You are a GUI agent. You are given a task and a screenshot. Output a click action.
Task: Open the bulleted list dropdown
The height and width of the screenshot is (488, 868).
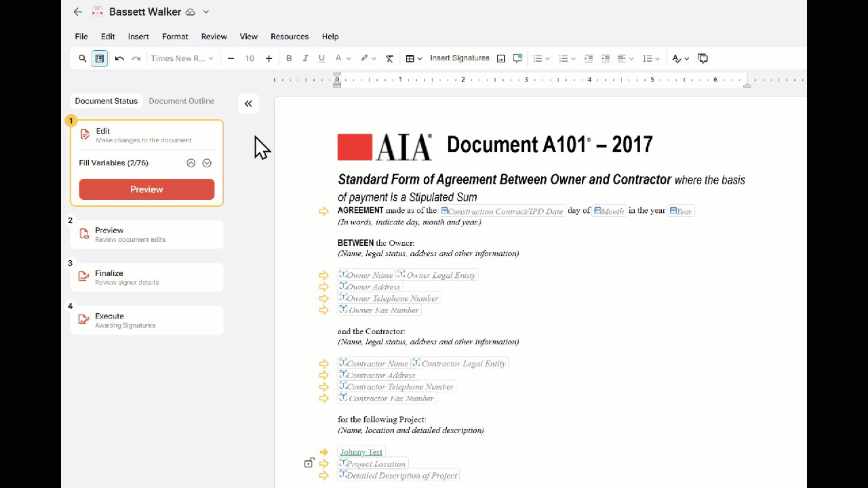[541, 59]
